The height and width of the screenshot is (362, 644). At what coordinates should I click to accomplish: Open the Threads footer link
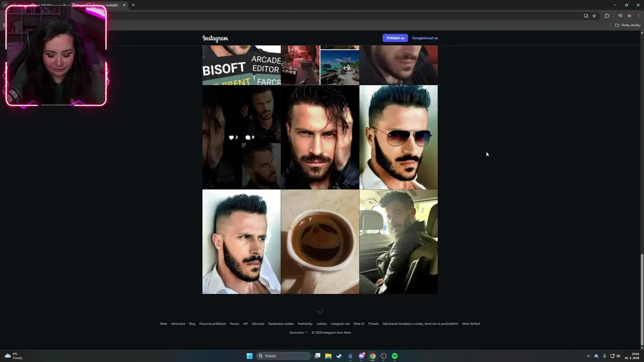pos(373,324)
